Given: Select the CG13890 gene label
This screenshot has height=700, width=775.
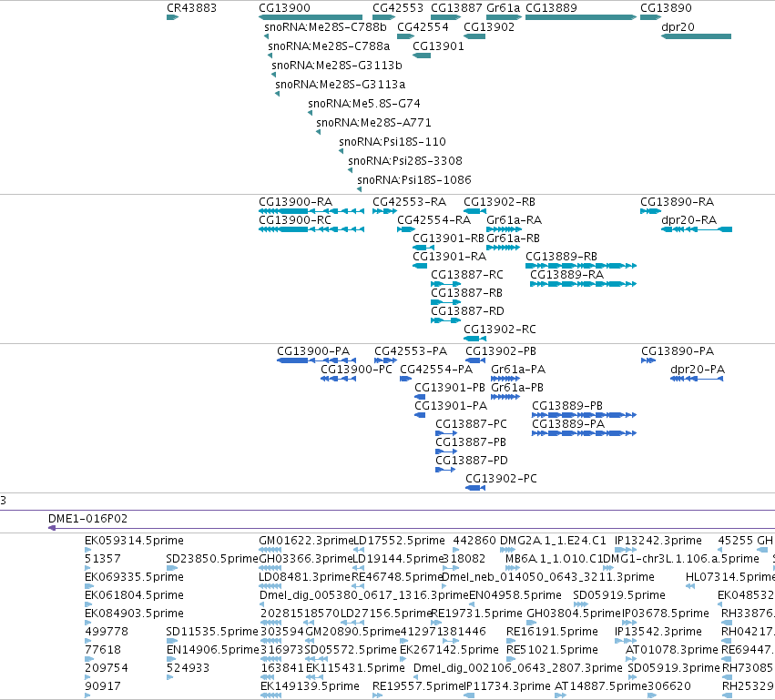Looking at the screenshot, I should coord(666,8).
